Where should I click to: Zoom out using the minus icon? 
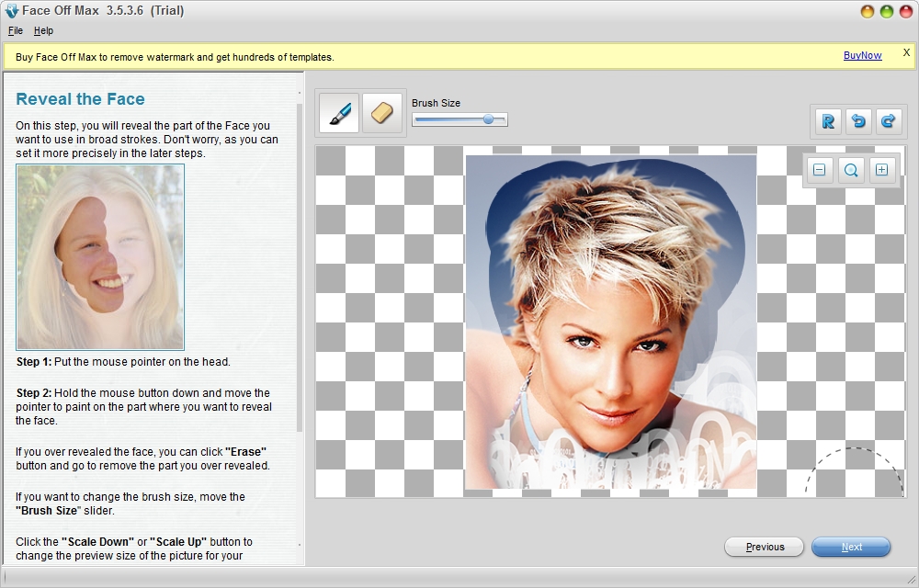click(x=820, y=170)
